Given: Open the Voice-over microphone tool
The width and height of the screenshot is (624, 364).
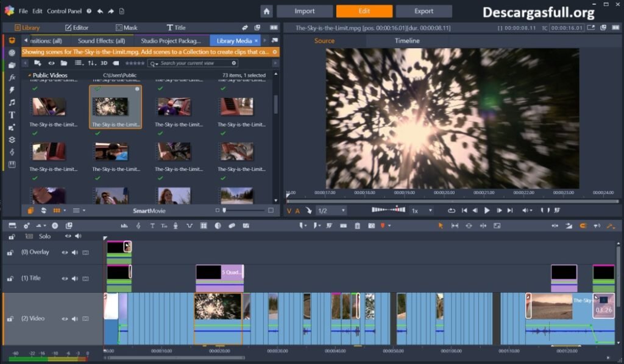Looking at the screenshot, I should (x=175, y=226).
